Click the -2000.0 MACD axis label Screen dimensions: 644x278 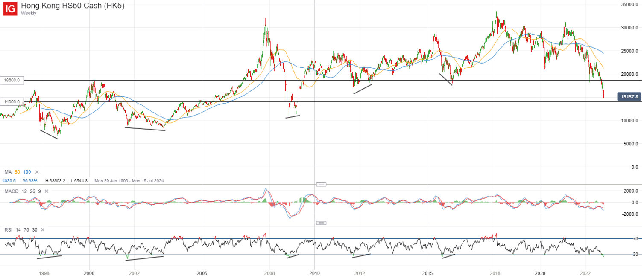[x=630, y=214]
